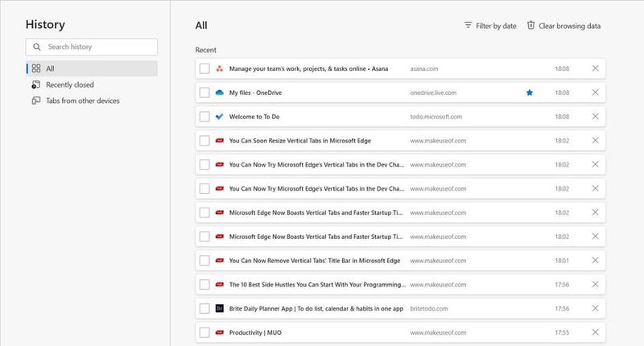The image size is (644, 346).
Task: Open the Brite Daily Planner App link
Action: point(316,308)
